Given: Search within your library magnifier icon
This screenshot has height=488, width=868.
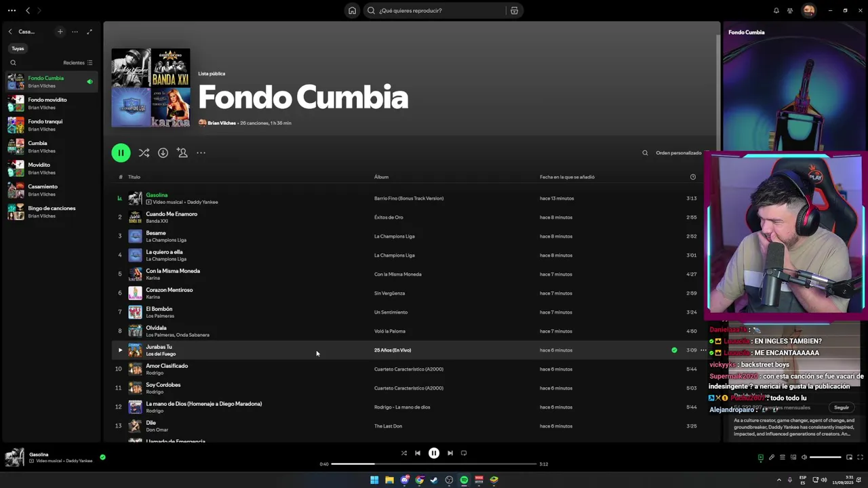Looking at the screenshot, I should pyautogui.click(x=13, y=62).
